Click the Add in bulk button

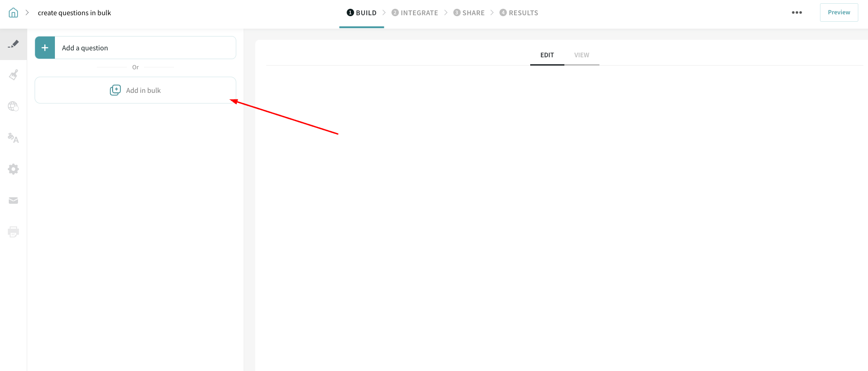coord(135,90)
